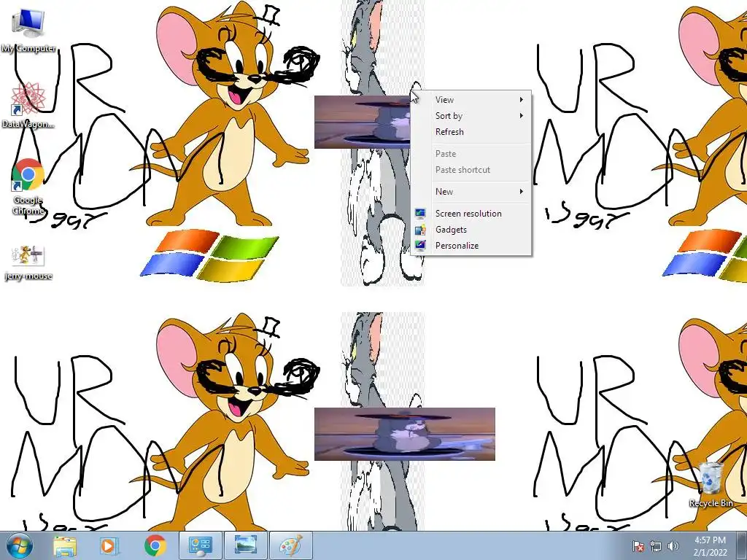Launch Windows Media Player from the taskbar
The height and width of the screenshot is (560, 747).
pos(108,546)
